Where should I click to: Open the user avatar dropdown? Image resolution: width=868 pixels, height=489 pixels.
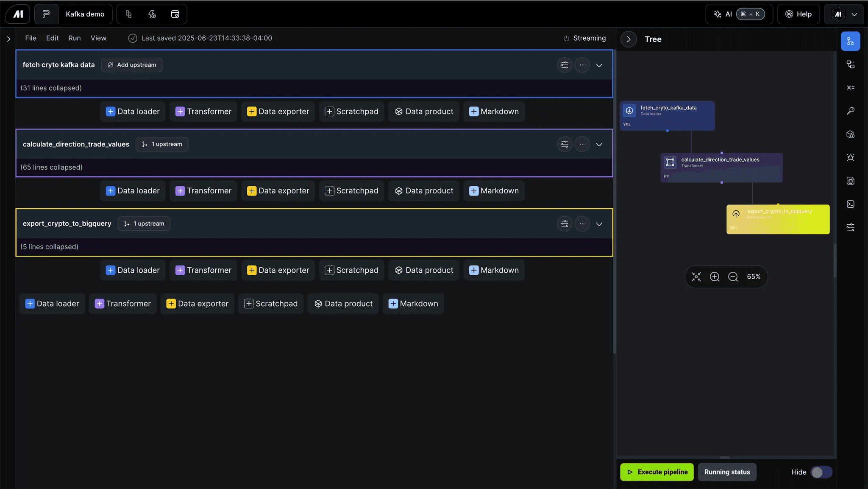[x=844, y=14]
